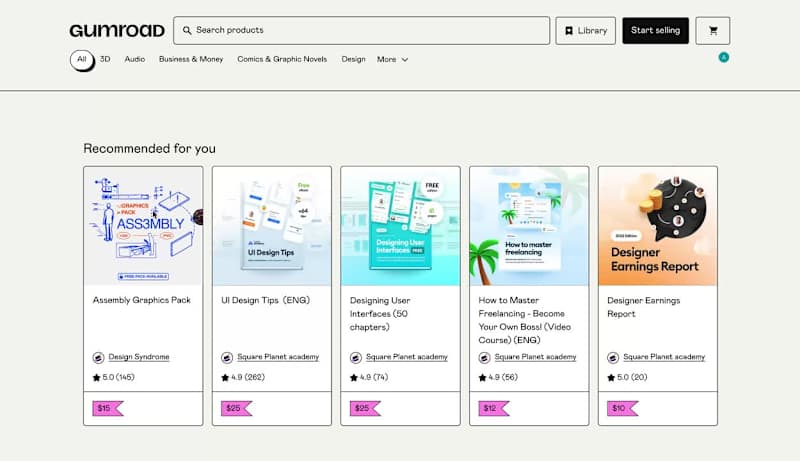Click the 'Recommended for you' heading
This screenshot has height=461, width=800.
coord(149,148)
